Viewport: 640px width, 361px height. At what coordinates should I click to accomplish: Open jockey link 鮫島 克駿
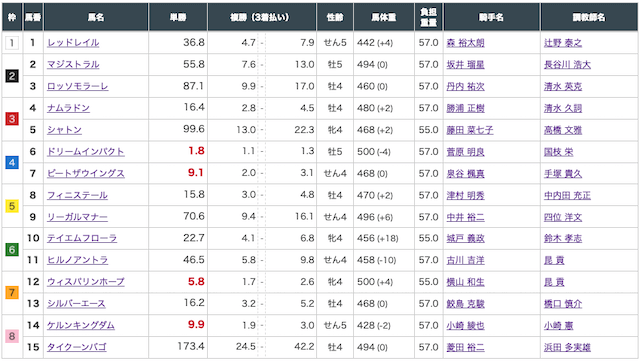(x=465, y=304)
